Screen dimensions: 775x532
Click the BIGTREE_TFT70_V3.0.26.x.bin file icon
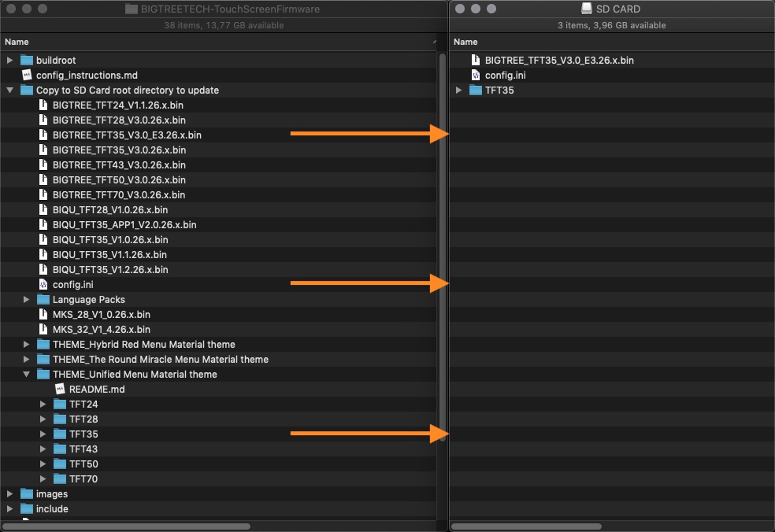[x=43, y=194]
